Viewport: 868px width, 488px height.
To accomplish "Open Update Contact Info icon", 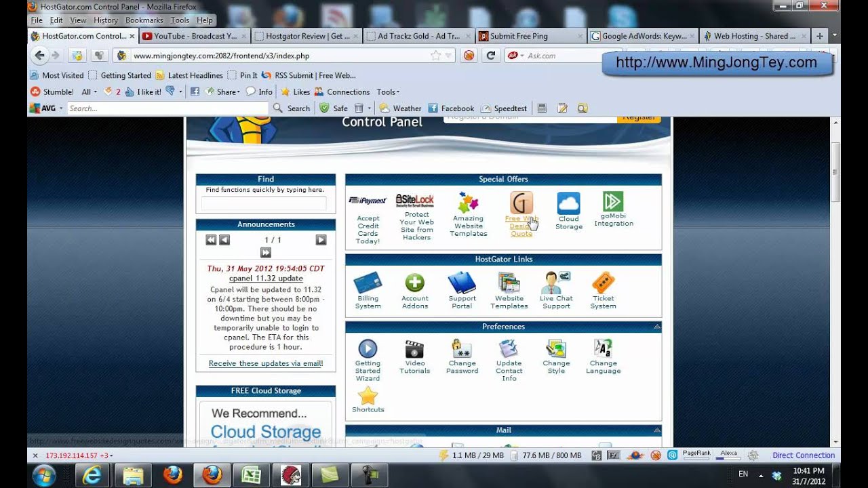I will [x=509, y=348].
